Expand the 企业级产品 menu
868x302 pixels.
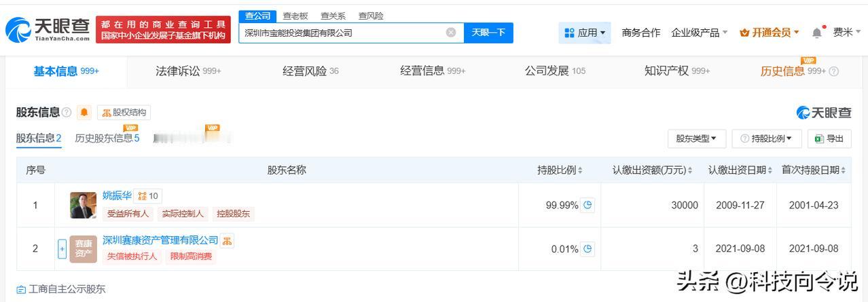point(699,33)
